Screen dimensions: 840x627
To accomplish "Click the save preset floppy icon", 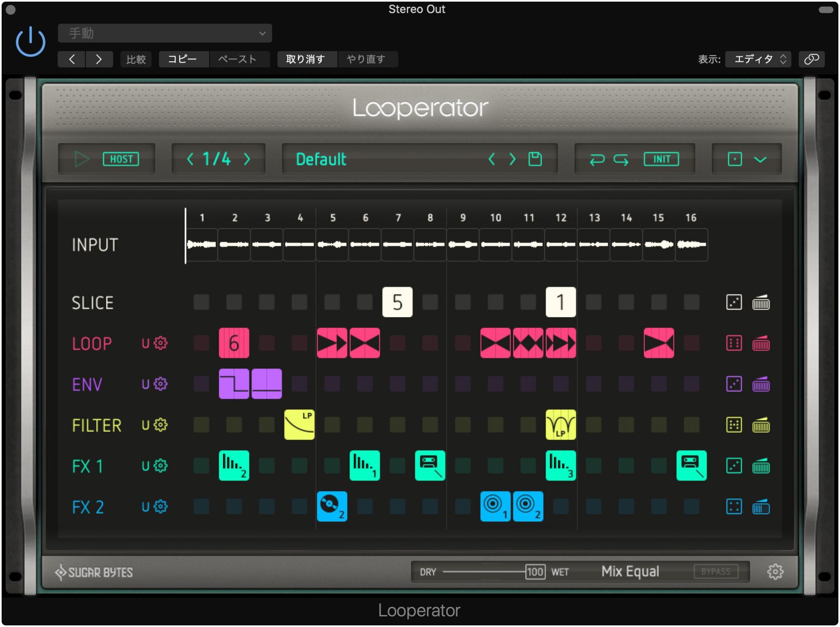I will [x=535, y=159].
